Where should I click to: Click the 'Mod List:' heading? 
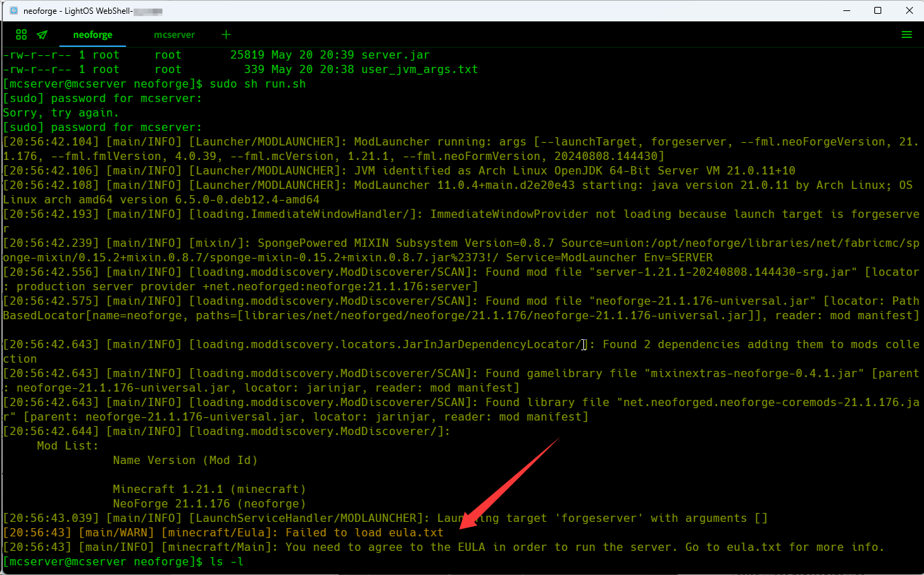(x=68, y=446)
